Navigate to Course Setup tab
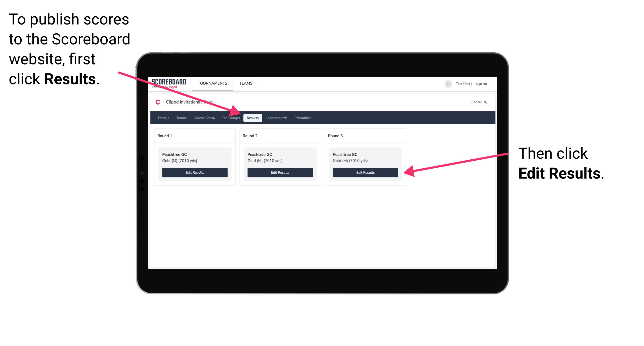This screenshot has height=346, width=644. point(203,118)
